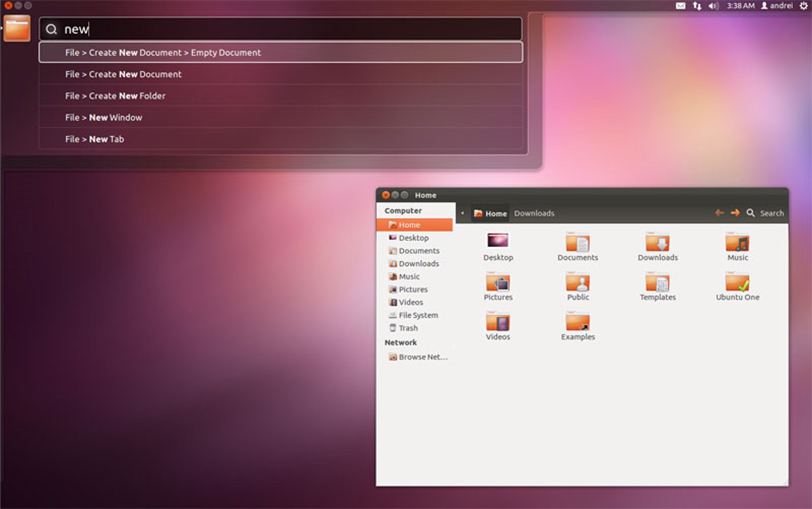Click the forward arrow in Home toolbar
This screenshot has height=509, width=812.
pyautogui.click(x=735, y=213)
